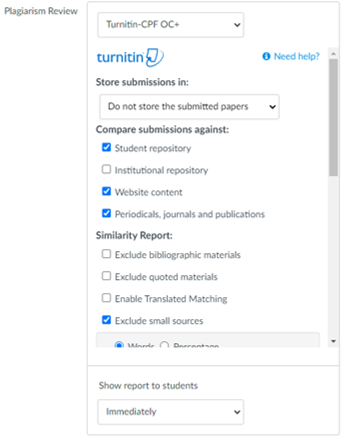Click the Similarity Report: heading

click(x=134, y=236)
